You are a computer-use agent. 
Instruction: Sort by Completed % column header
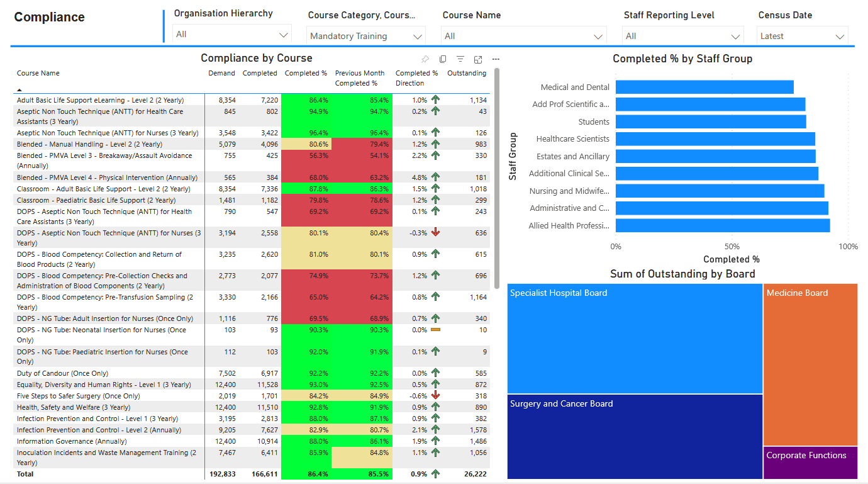pyautogui.click(x=306, y=73)
